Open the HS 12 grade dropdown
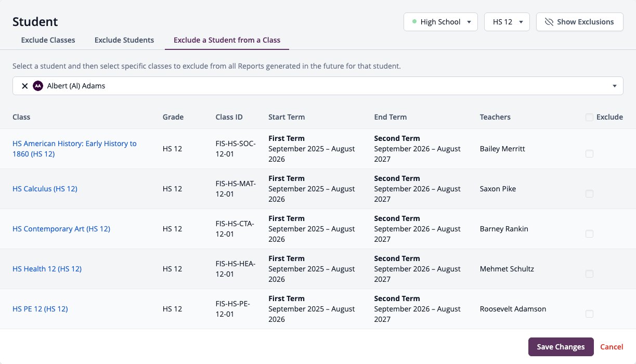The image size is (636, 364). [x=507, y=22]
